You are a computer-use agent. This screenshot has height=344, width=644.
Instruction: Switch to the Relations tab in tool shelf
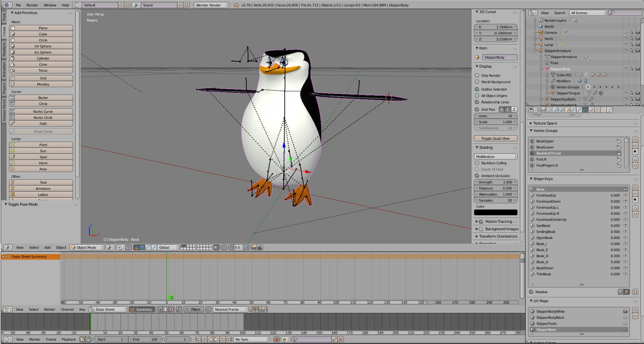(4, 49)
